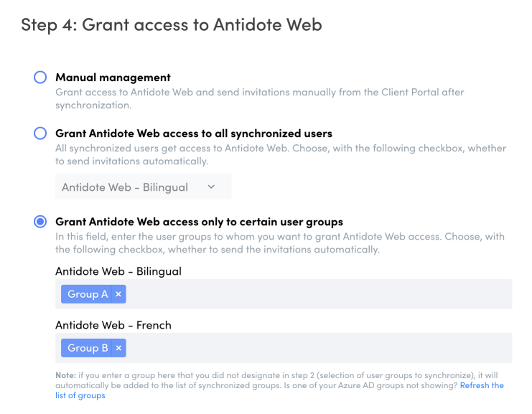Viewport: 532px width, 414px height.
Task: Click the Refresh the list of groups link
Action: coord(482,385)
